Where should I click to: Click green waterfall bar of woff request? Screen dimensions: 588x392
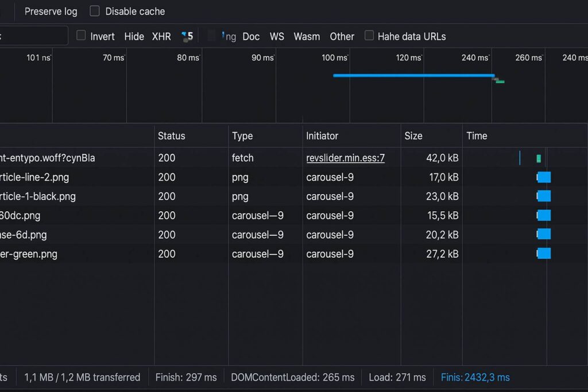pyautogui.click(x=539, y=158)
